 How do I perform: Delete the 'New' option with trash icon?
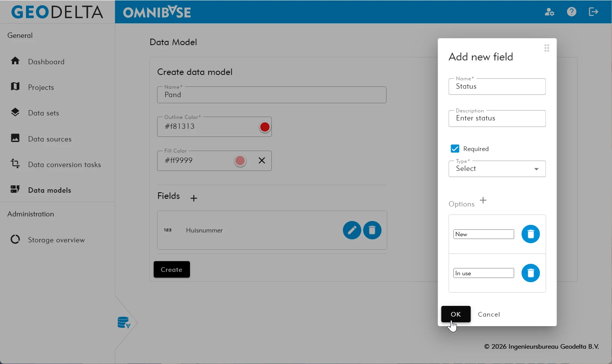(531, 234)
